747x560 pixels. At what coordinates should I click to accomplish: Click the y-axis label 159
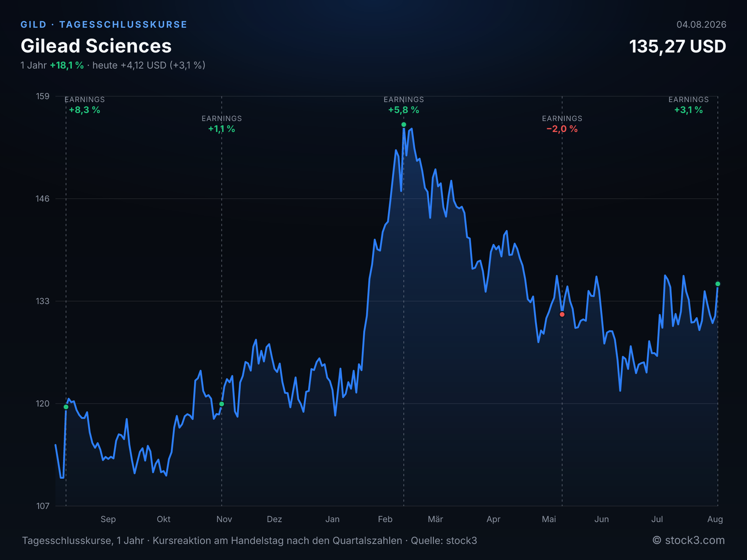pyautogui.click(x=43, y=96)
